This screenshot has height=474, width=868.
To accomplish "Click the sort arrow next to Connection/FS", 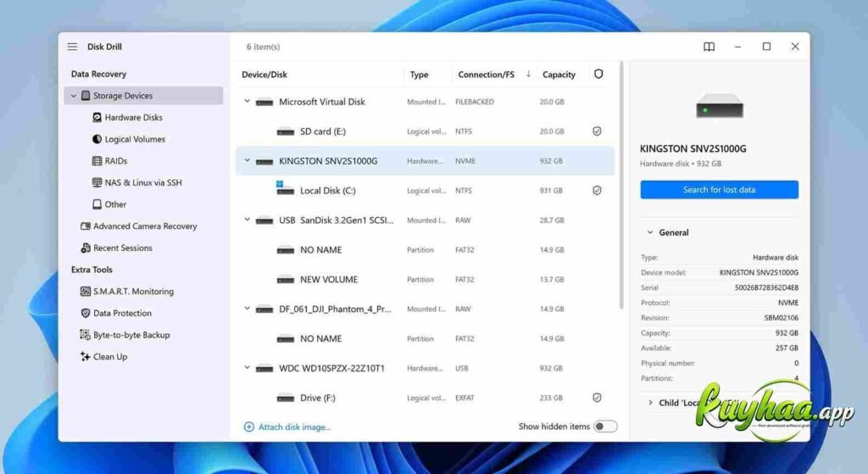I will tap(528, 74).
